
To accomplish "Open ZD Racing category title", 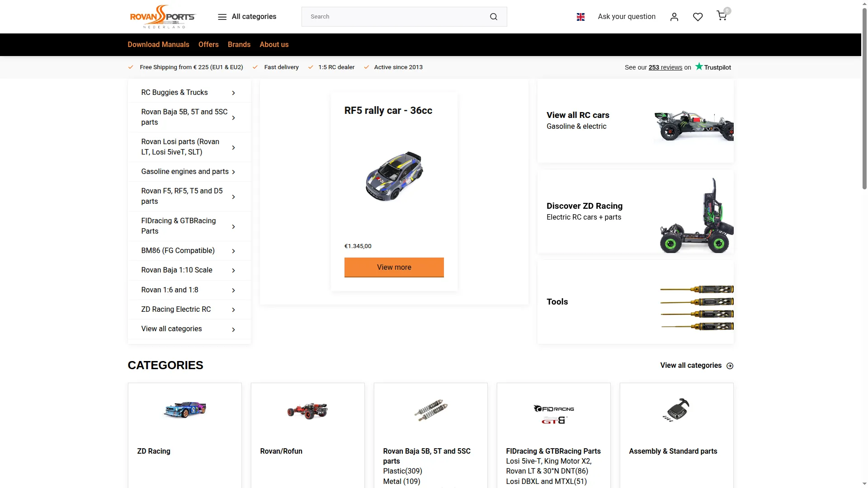I will pyautogui.click(x=154, y=451).
